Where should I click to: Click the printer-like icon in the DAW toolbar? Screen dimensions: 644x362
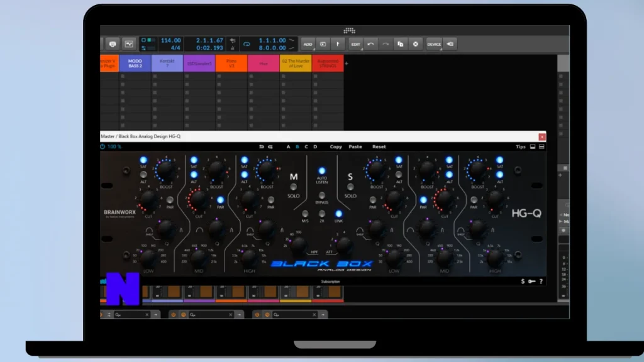[x=113, y=44]
